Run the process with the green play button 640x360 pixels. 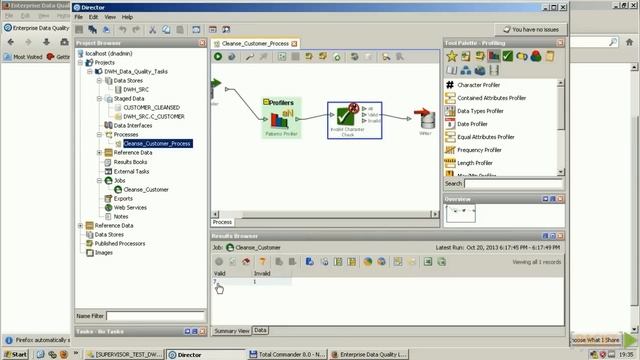(218, 57)
